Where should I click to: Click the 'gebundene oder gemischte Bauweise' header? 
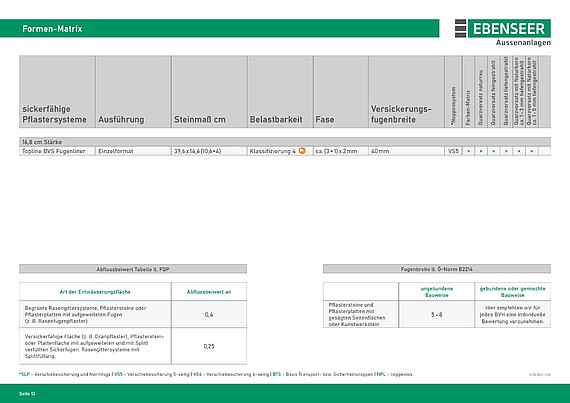pyautogui.click(x=513, y=292)
